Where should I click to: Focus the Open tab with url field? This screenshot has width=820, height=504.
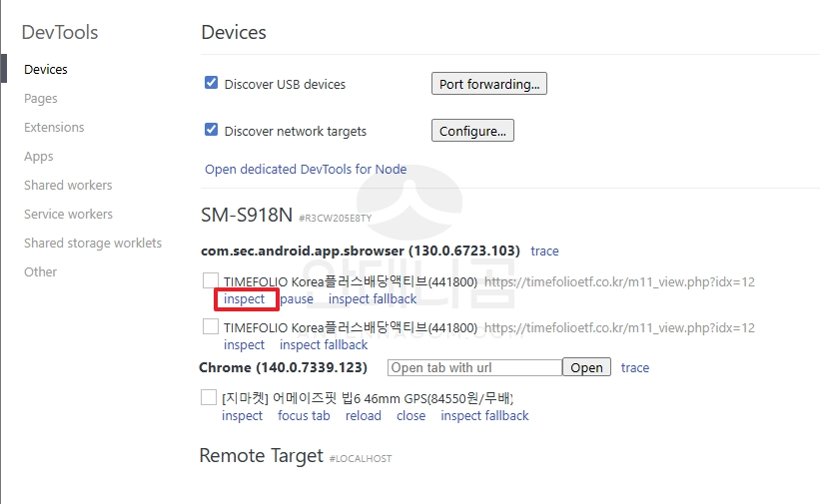coord(474,367)
